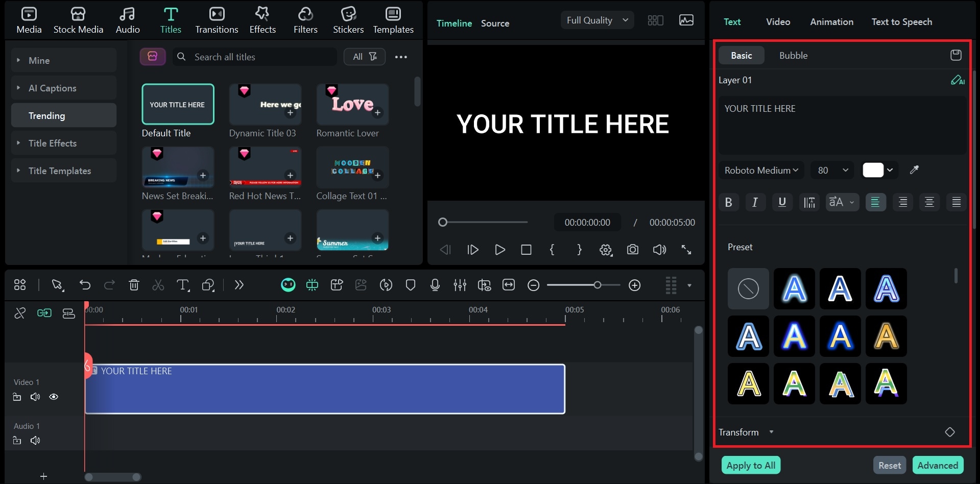Click the Apply to All button

[x=750, y=465]
